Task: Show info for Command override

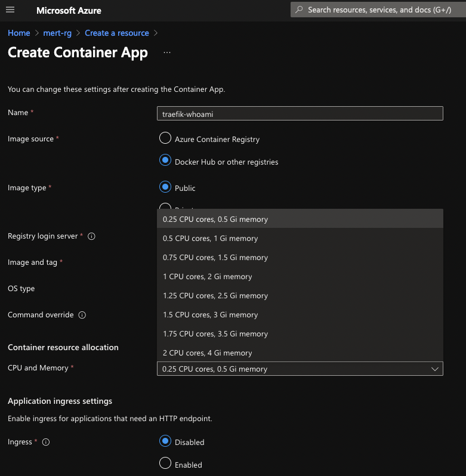Action: click(82, 315)
